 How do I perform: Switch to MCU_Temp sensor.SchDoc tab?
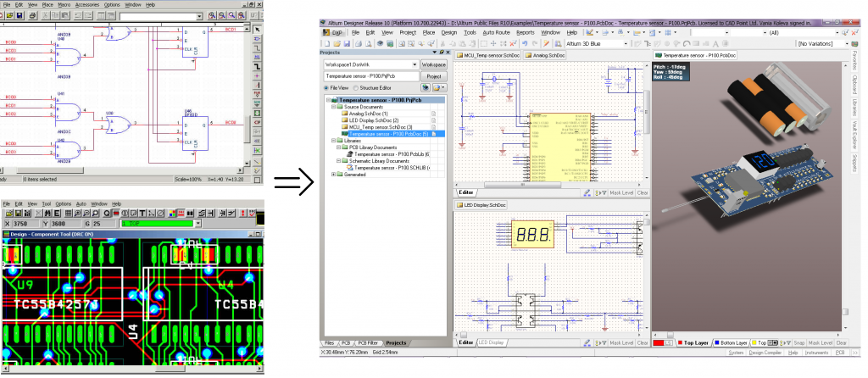tap(487, 55)
